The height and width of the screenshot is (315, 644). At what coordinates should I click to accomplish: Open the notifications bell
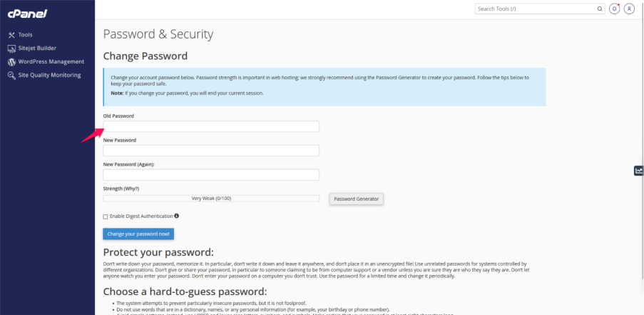[614, 9]
